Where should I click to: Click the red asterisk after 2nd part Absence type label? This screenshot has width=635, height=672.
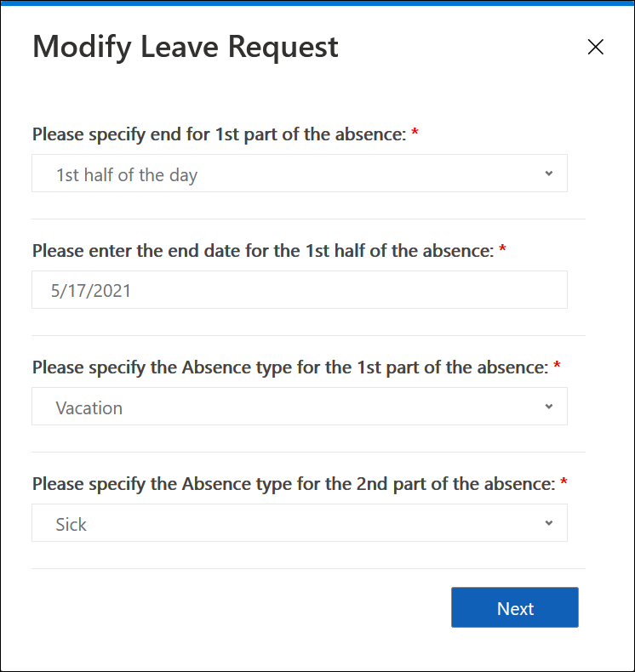click(x=563, y=484)
